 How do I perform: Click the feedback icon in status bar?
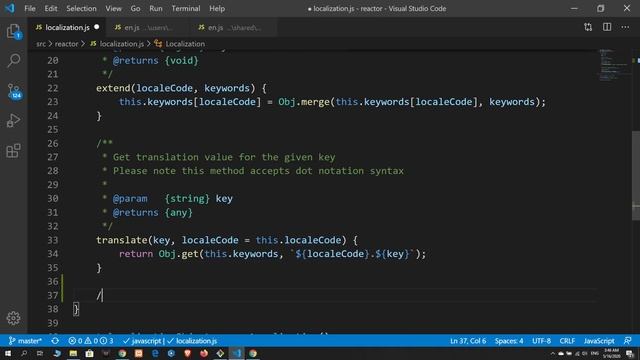[628, 341]
